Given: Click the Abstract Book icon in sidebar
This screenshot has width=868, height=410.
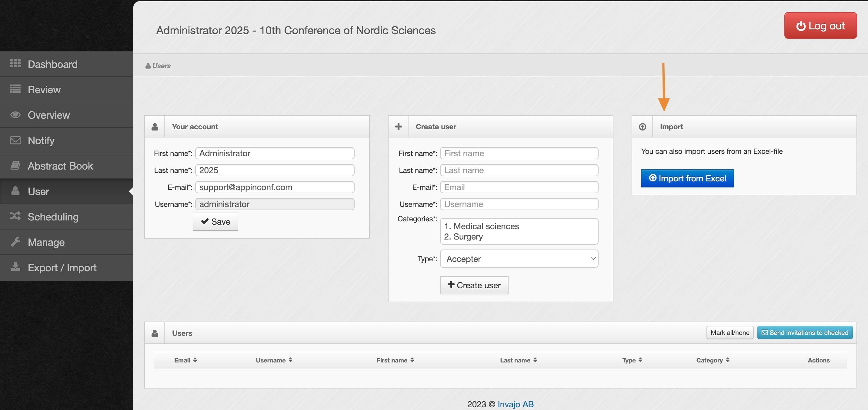Looking at the screenshot, I should coord(15,165).
